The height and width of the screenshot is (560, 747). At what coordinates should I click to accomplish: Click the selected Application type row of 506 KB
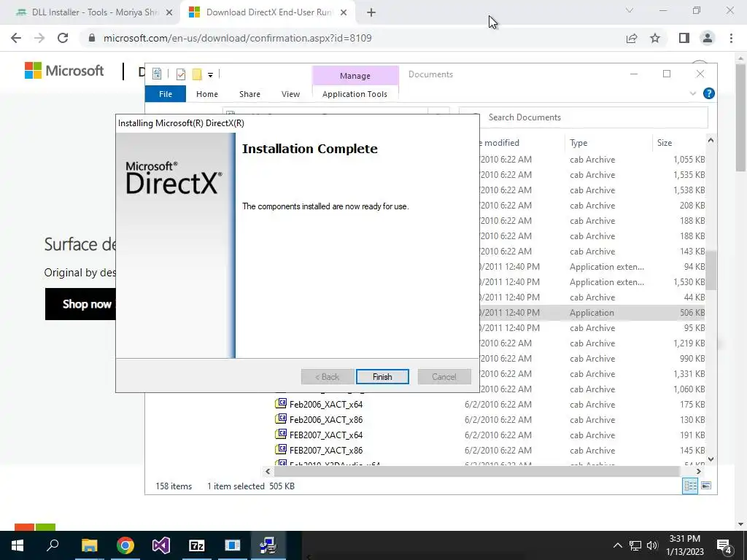tap(592, 312)
